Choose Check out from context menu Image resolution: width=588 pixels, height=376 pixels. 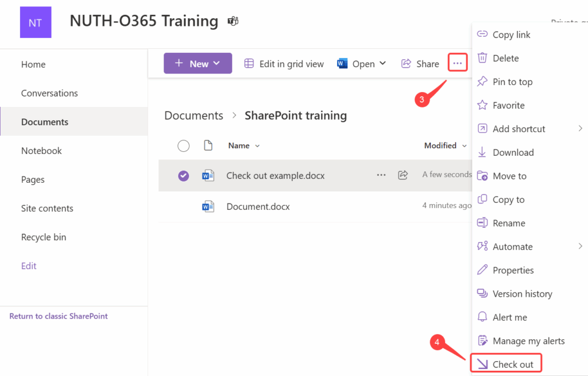[x=513, y=365]
